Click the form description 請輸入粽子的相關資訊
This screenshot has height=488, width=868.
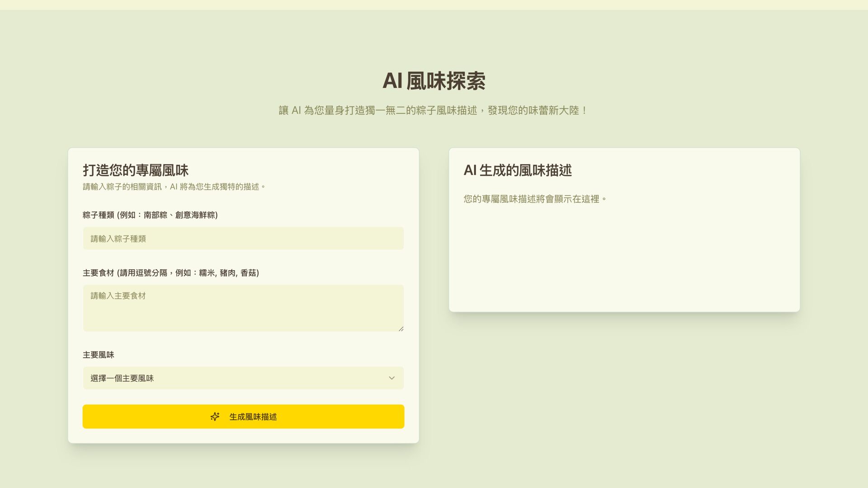tap(174, 187)
